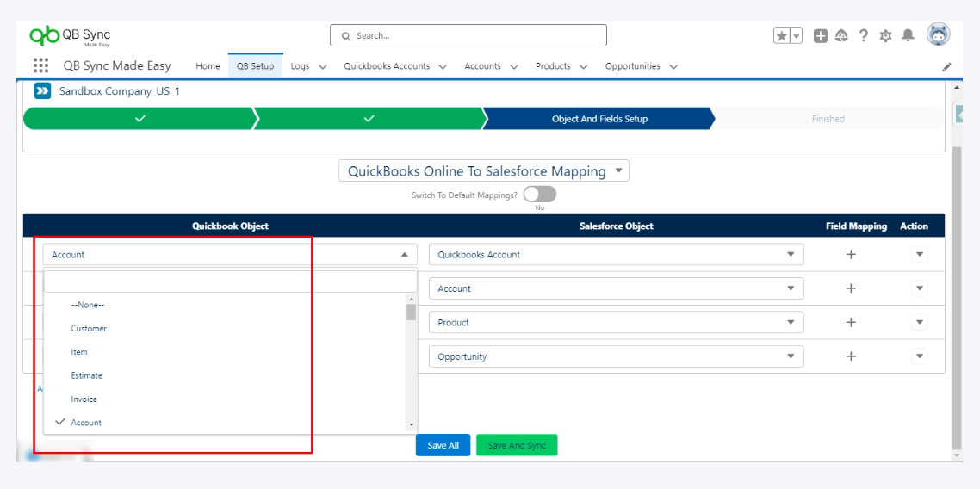The image size is (980, 489).
Task: Click the Object And Fields Setup step
Action: click(599, 119)
